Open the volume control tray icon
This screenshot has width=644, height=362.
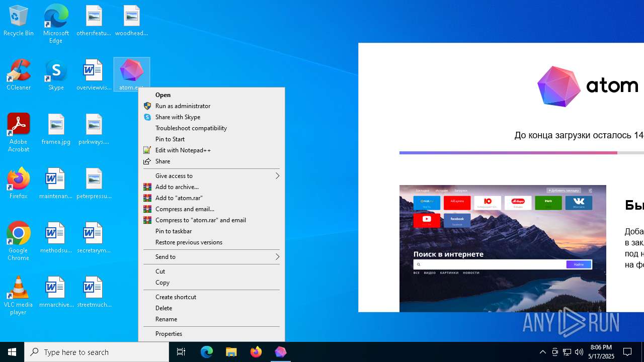[579, 352]
